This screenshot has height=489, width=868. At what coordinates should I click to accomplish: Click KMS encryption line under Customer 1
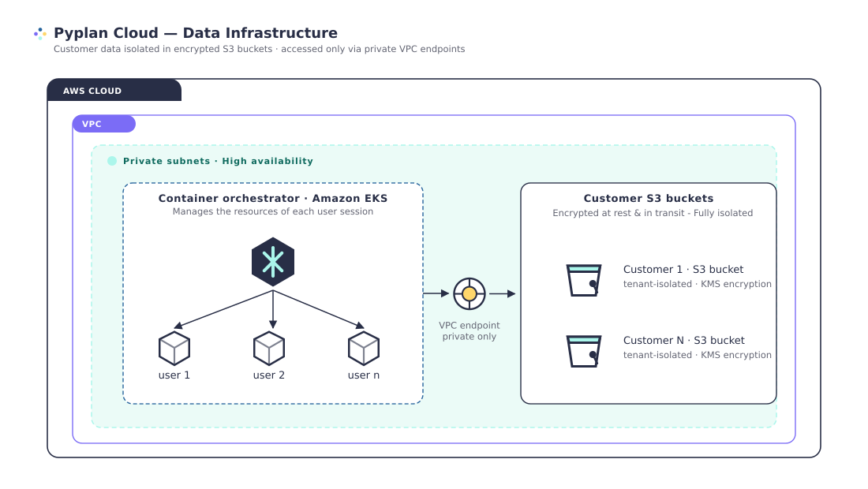click(x=698, y=284)
